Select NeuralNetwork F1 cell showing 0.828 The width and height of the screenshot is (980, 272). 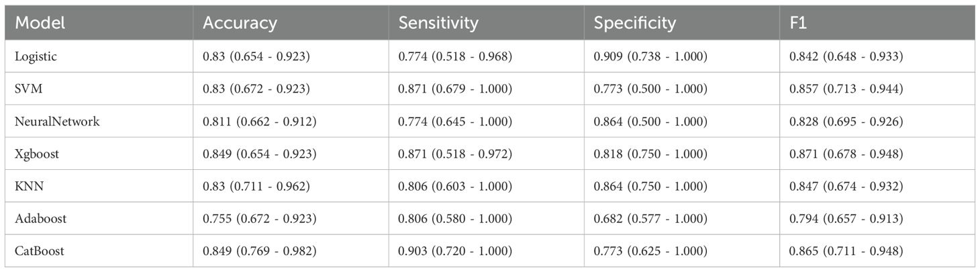(x=846, y=122)
